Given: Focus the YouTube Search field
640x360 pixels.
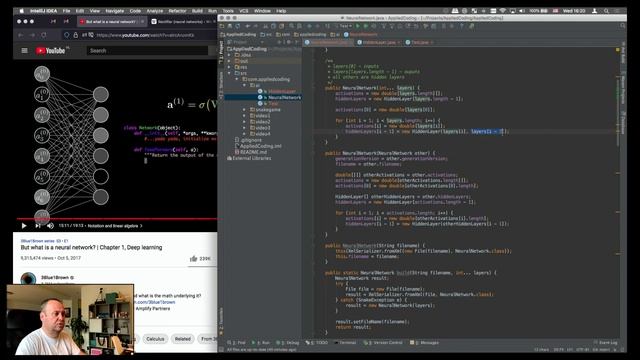Looking at the screenshot, I should (147, 51).
